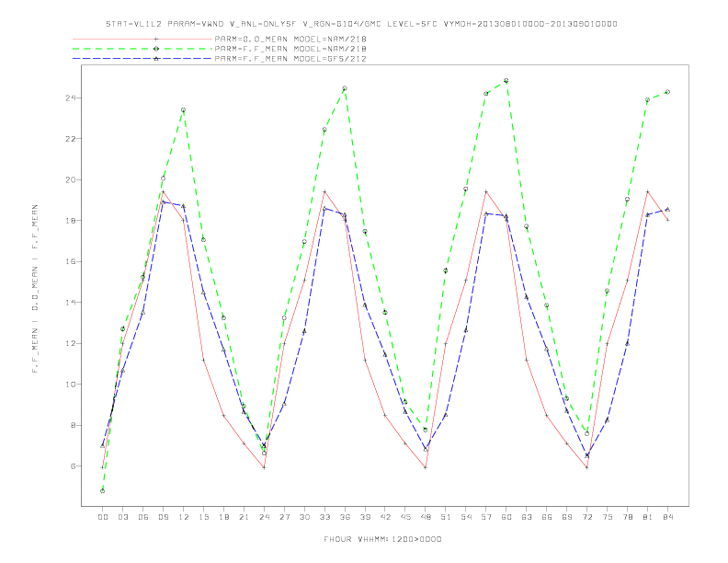Image resolution: width=728 pixels, height=563 pixels.
Task: Select the red legend entry PARM=O.O_MEAN MODEL=NAM/218
Action: tap(290, 39)
